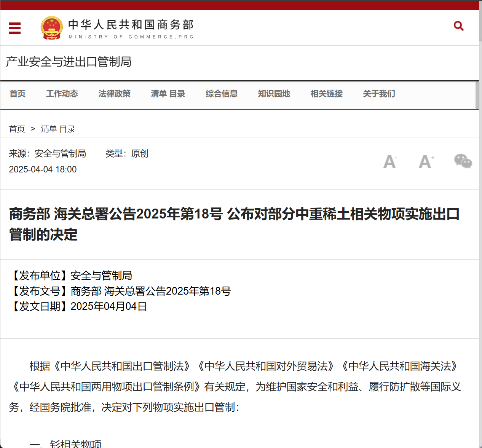482x448 pixels.
Task: Open the 法律政策 navigation tab
Action: click(115, 94)
